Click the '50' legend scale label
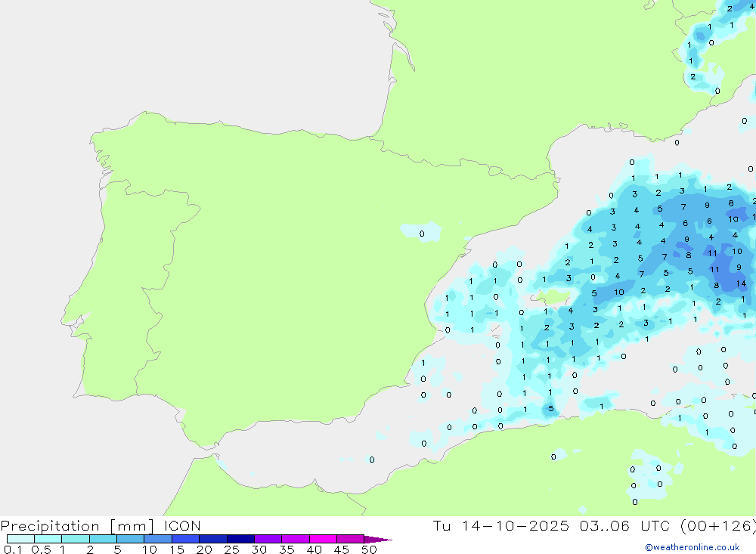This screenshot has height=554, width=756. 369,549
